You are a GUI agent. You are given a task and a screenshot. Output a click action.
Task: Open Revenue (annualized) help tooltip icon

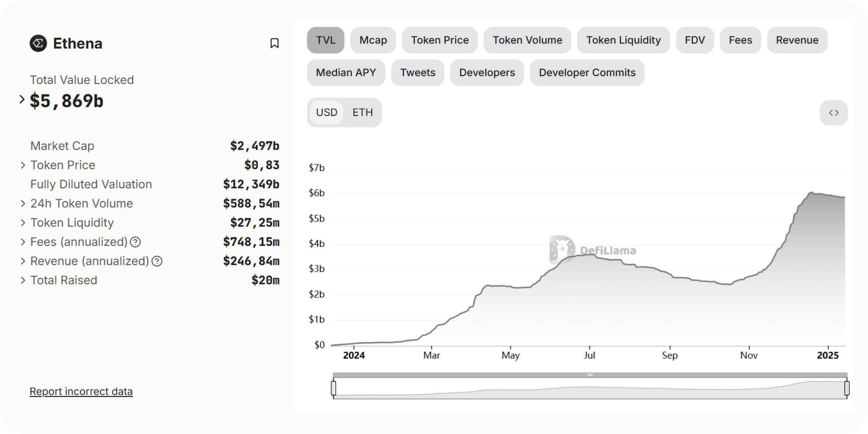click(157, 261)
